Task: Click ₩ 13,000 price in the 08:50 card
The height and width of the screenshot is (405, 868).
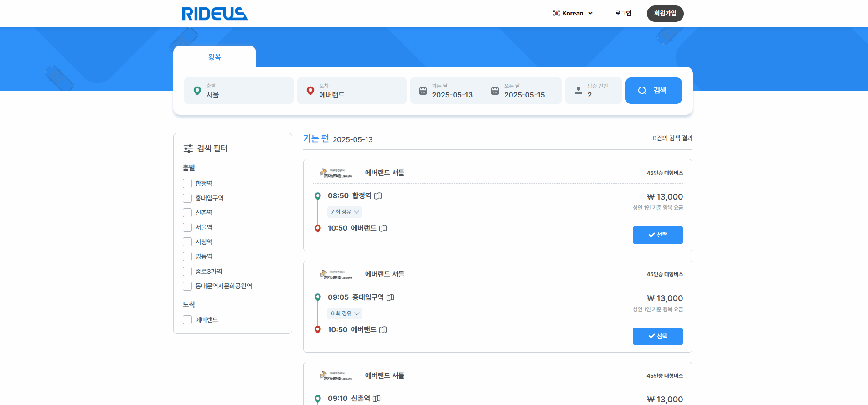Action: pos(665,197)
